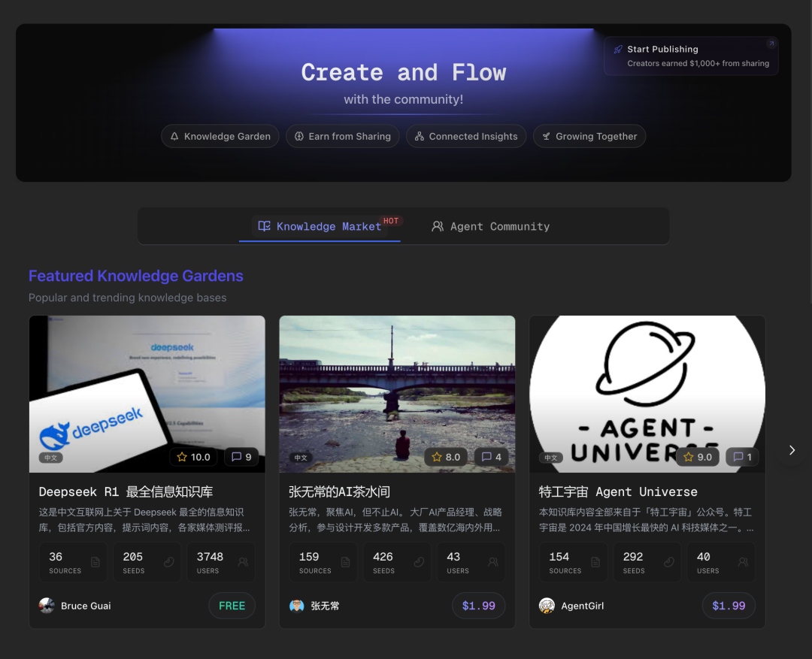
Task: Switch to the Agent Community tab
Action: (x=490, y=226)
